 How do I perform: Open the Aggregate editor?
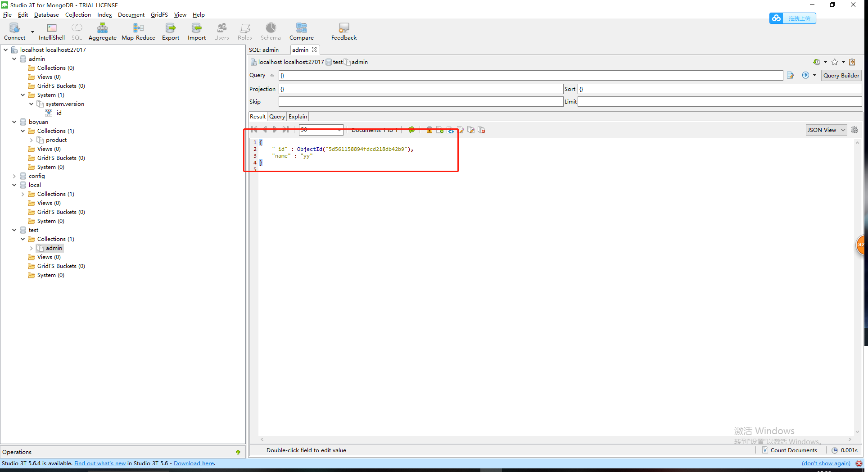coord(102,32)
